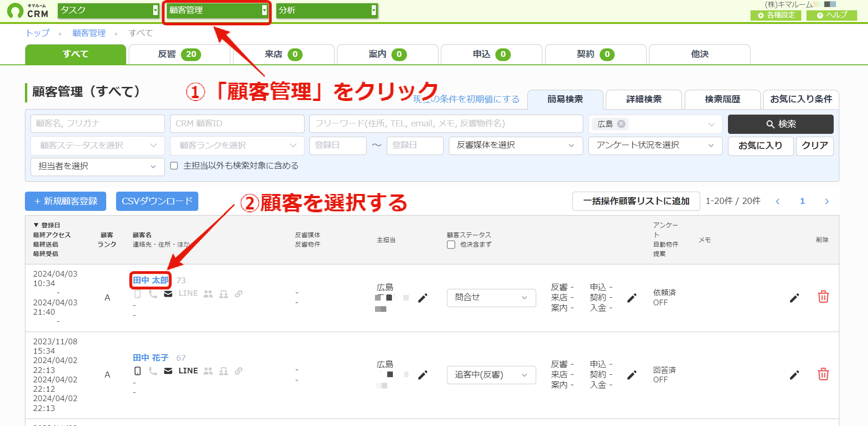
Task: Focus 顧客名, フリガナ input field
Action: (x=98, y=124)
